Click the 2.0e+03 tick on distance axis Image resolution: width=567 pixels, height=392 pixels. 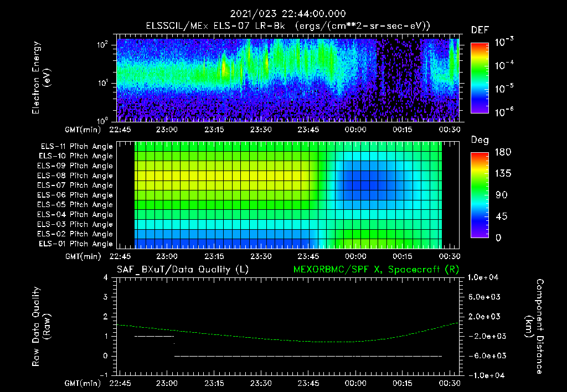pos(484,317)
